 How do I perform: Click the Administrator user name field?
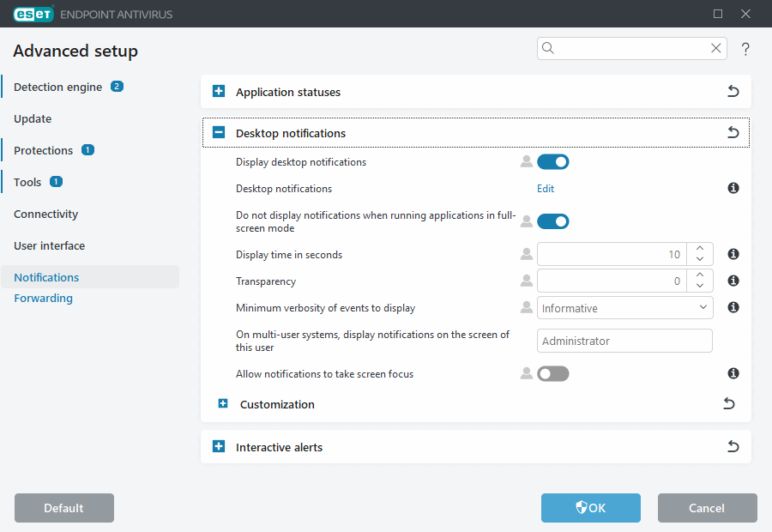(624, 341)
